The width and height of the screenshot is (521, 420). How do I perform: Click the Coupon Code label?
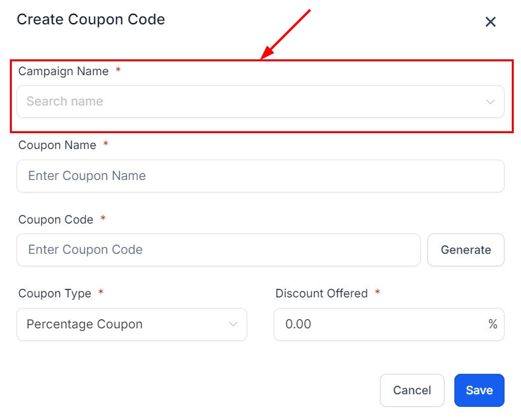[x=56, y=220]
